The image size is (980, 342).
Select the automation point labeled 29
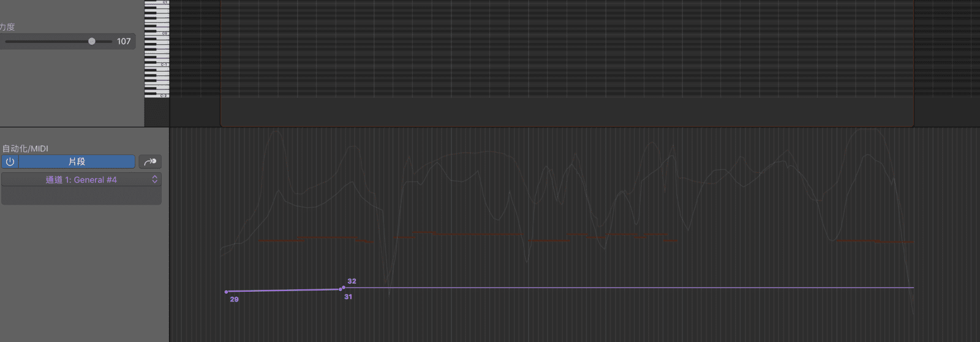(x=227, y=292)
